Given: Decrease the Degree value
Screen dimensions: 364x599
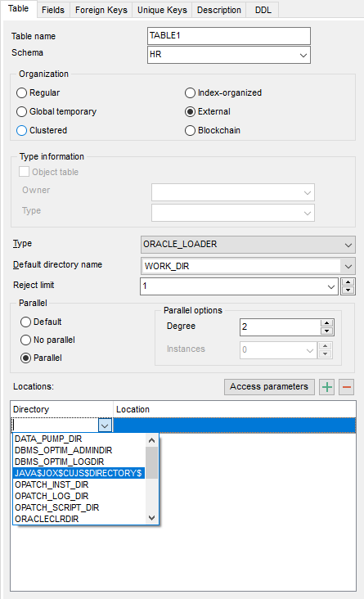Looking at the screenshot, I should click(x=326, y=331).
